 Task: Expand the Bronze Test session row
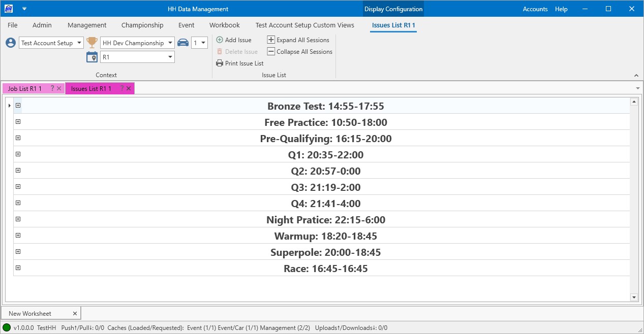click(18, 106)
